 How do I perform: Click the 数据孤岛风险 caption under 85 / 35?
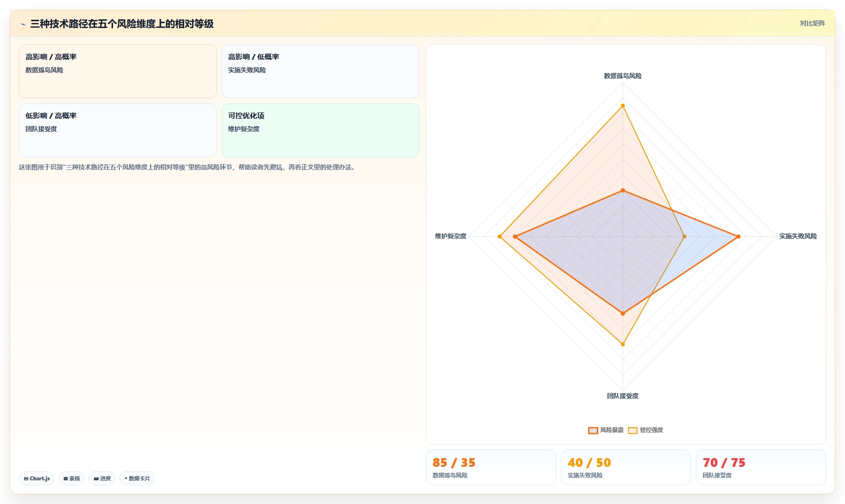(x=450, y=476)
